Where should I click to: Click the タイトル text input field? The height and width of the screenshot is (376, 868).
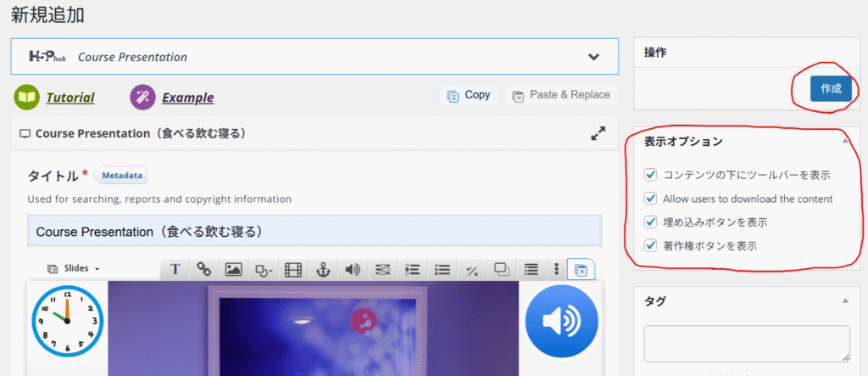point(314,231)
